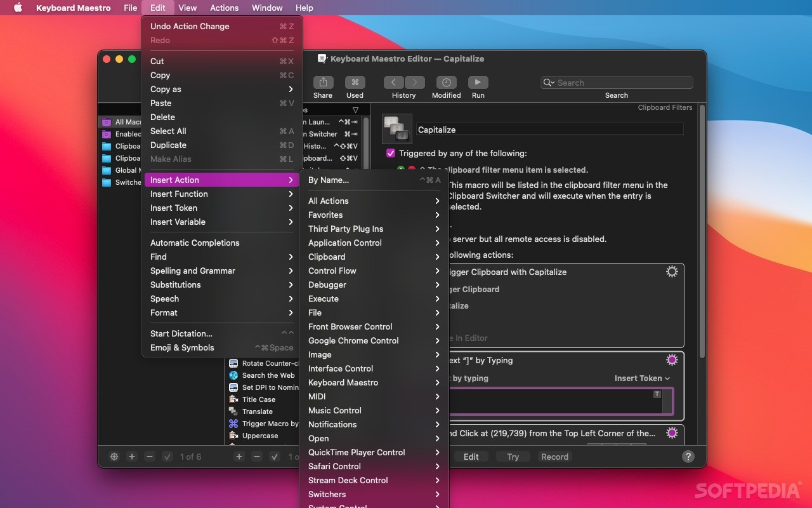Open the Insert Token dropdown

642,378
